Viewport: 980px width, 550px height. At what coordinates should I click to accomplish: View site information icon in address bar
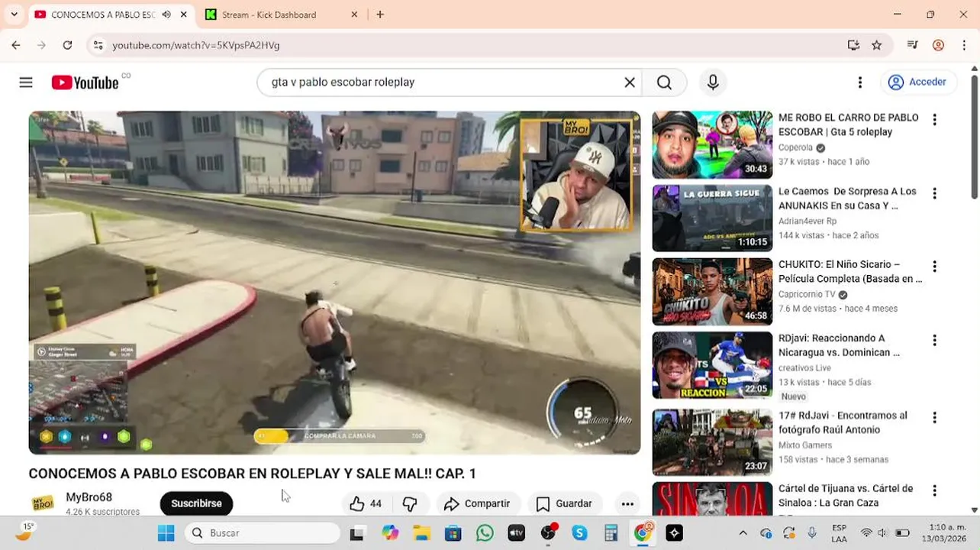click(98, 45)
